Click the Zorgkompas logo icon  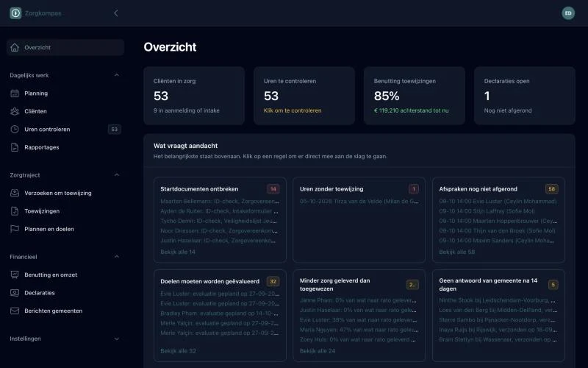pos(15,13)
